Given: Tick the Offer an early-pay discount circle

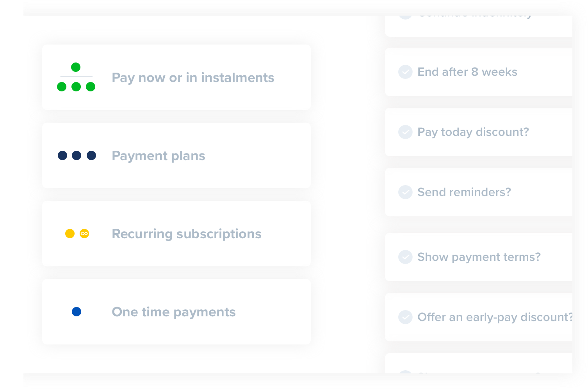Looking at the screenshot, I should [405, 317].
